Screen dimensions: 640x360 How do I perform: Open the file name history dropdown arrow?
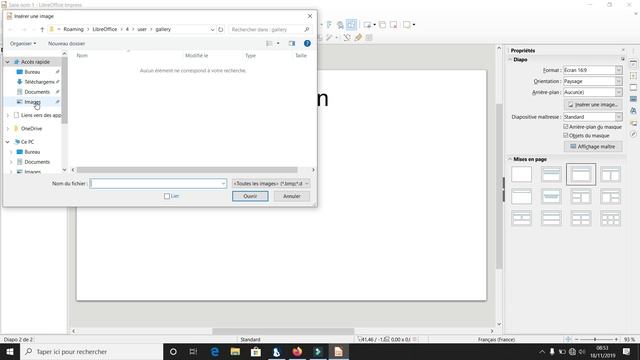click(223, 184)
